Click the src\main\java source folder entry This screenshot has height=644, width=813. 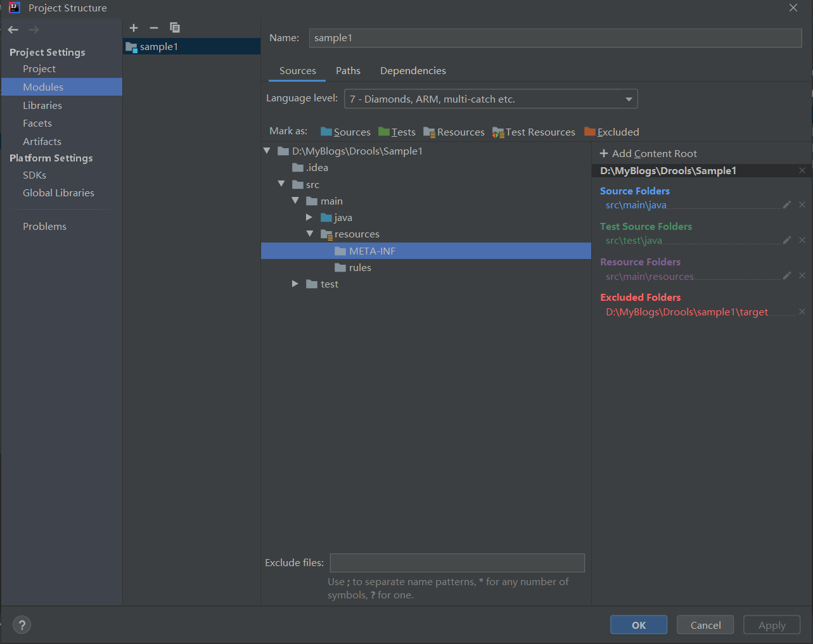[636, 205]
